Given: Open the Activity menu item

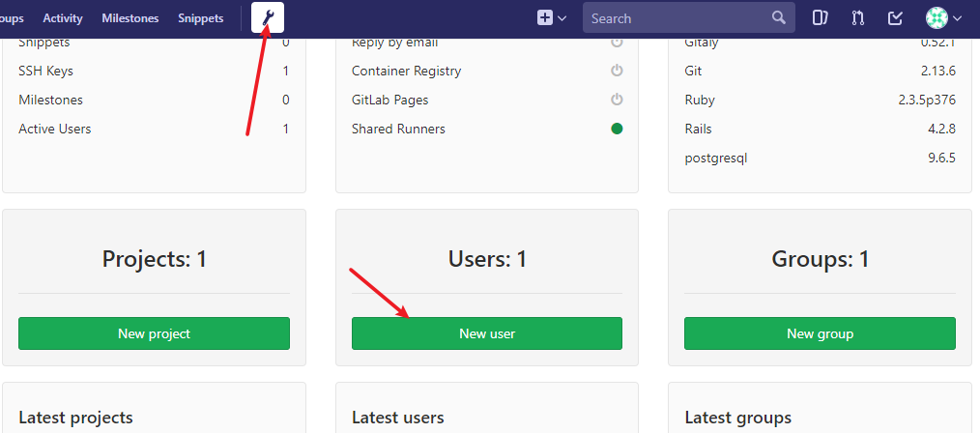Looking at the screenshot, I should click(63, 18).
